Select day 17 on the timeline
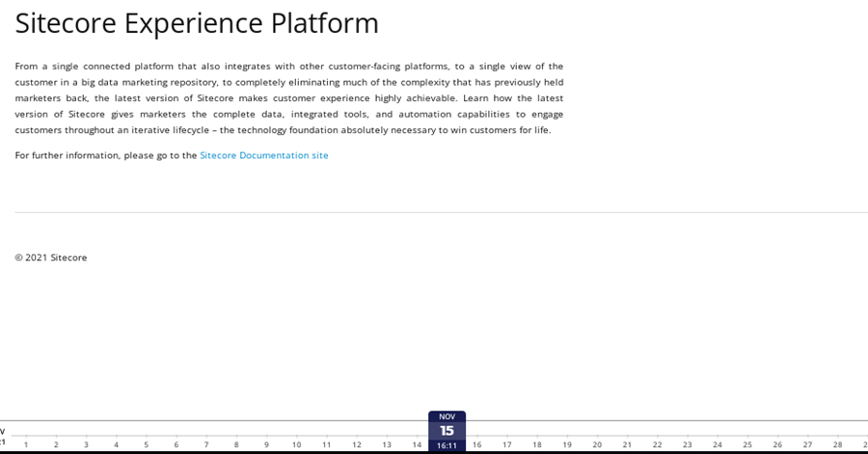This screenshot has width=868, height=454. [x=507, y=444]
